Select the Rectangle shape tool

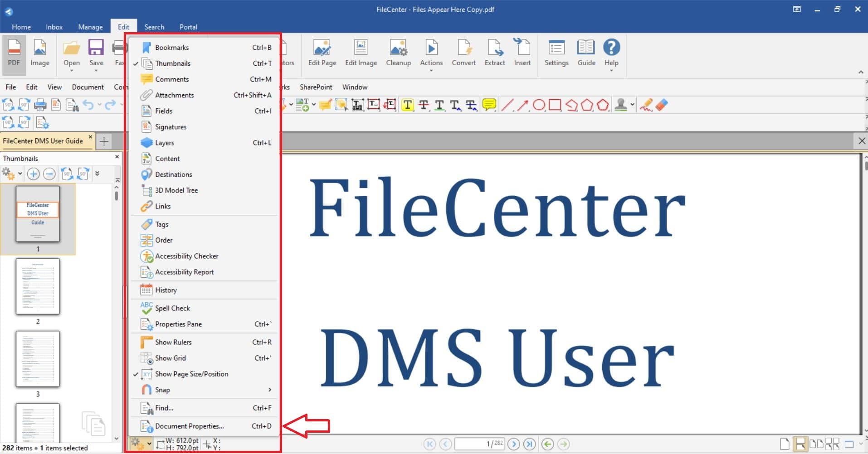tap(555, 105)
